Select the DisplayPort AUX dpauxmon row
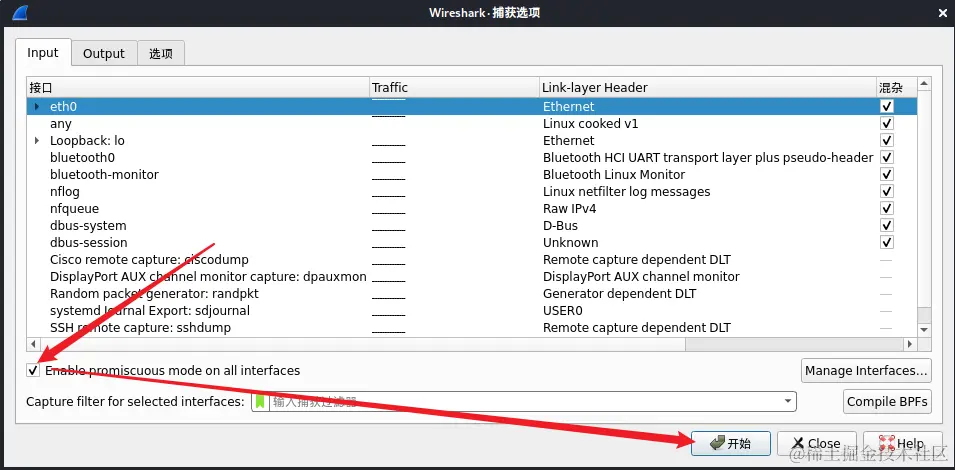The width and height of the screenshot is (955, 470). (x=472, y=277)
